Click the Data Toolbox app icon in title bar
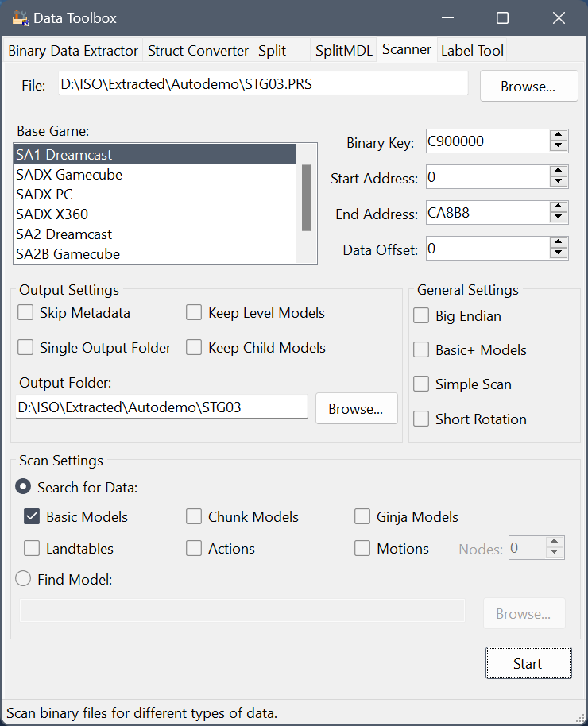588x726 pixels. [21, 17]
